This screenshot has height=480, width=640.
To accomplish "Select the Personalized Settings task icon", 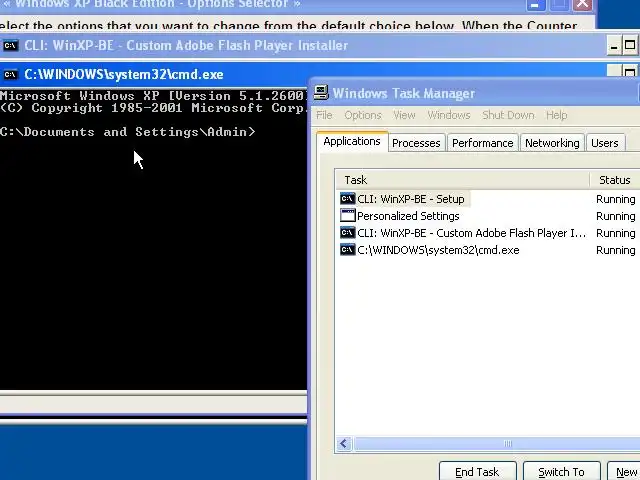I will point(348,216).
